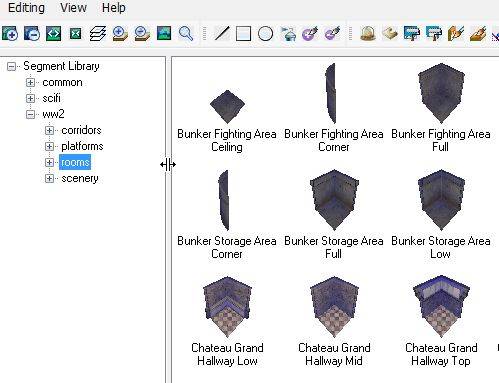The width and height of the screenshot is (499, 383).
Task: Expand the scenery subfolder
Action: point(49,178)
